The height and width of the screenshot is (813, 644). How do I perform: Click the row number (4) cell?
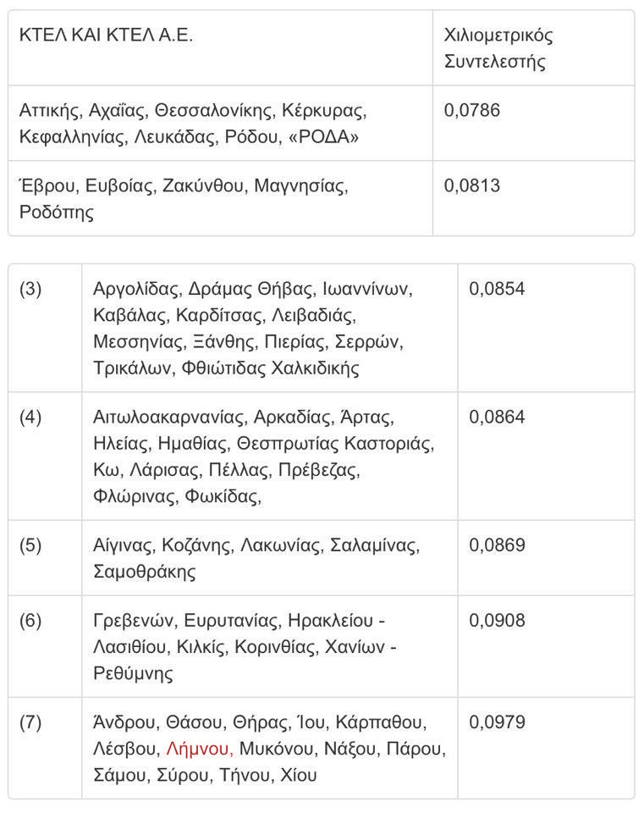(30, 418)
